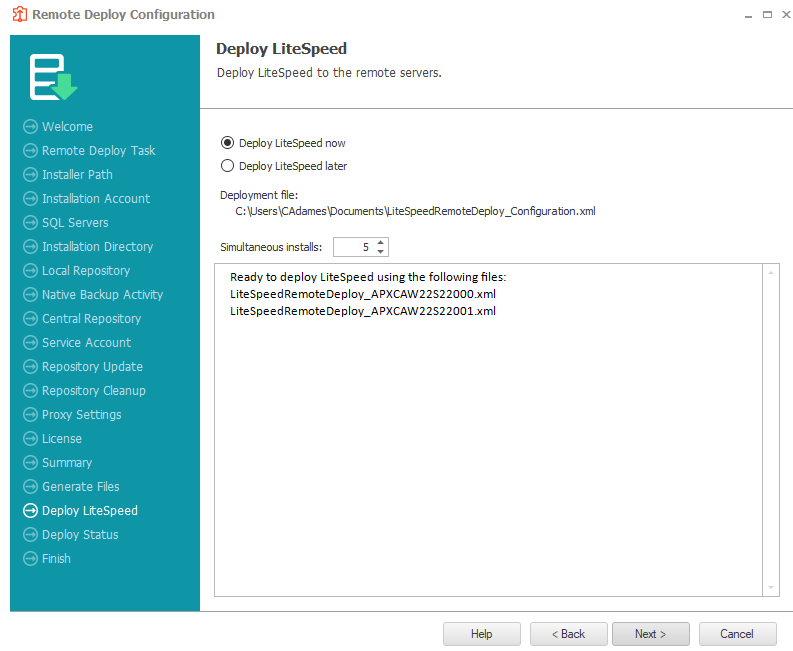Minimize the Remote Deploy Configuration window
Image resolution: width=793 pixels, height=651 pixels.
pos(748,15)
